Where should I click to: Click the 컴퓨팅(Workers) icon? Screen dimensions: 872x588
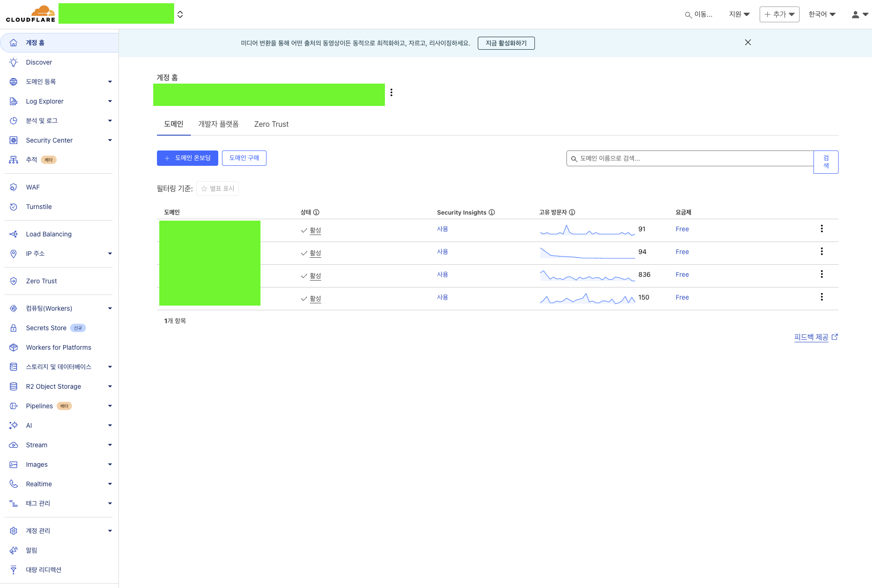click(13, 308)
